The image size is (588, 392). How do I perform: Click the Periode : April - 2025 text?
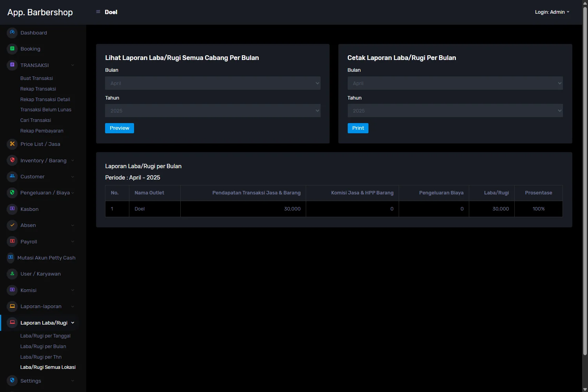pos(132,178)
